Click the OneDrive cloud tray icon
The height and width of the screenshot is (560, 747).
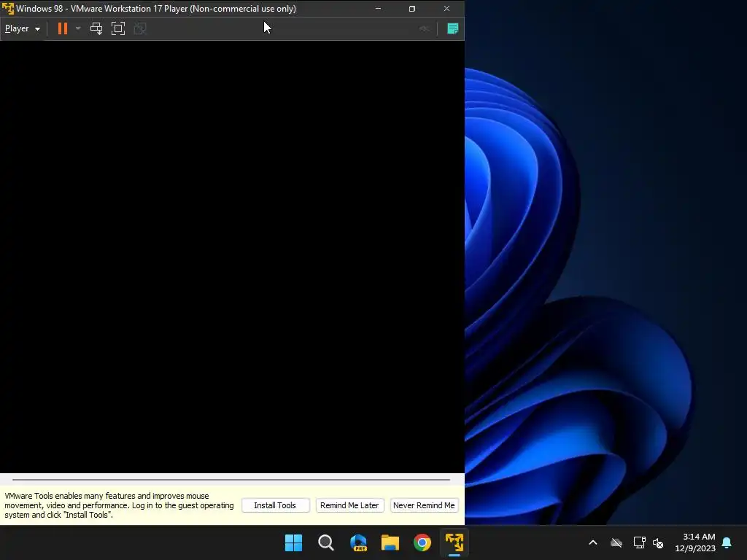coord(616,542)
